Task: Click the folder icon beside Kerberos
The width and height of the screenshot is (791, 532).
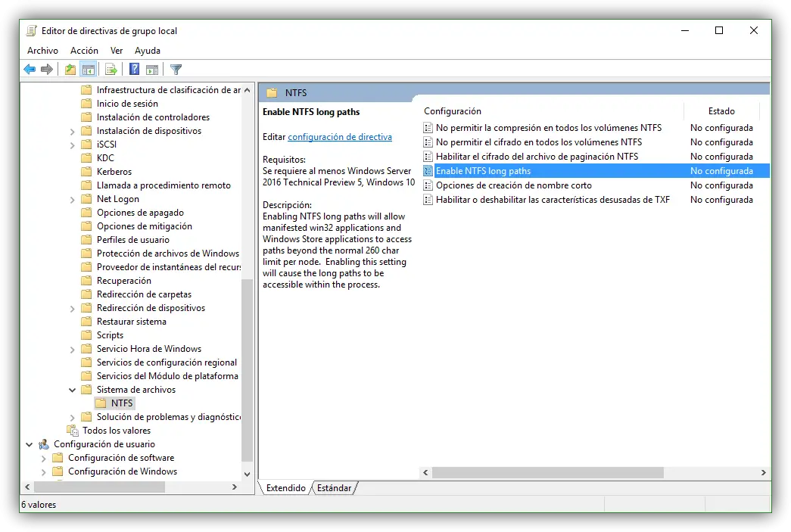Action: point(87,172)
